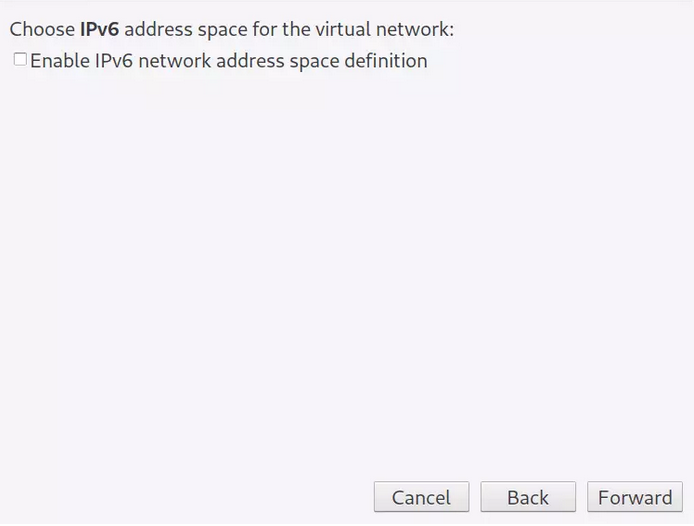Screen dimensions: 694x526
Task: Enable IPv6 network address space definition checkbox
Action: [x=20, y=60]
